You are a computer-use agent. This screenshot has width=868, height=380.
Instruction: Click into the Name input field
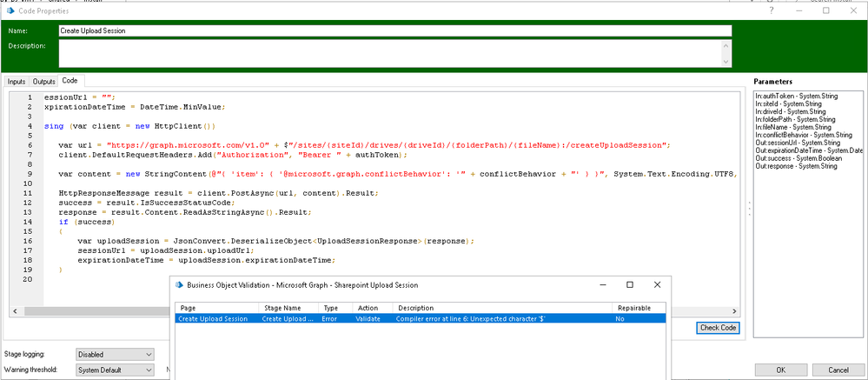click(x=394, y=30)
